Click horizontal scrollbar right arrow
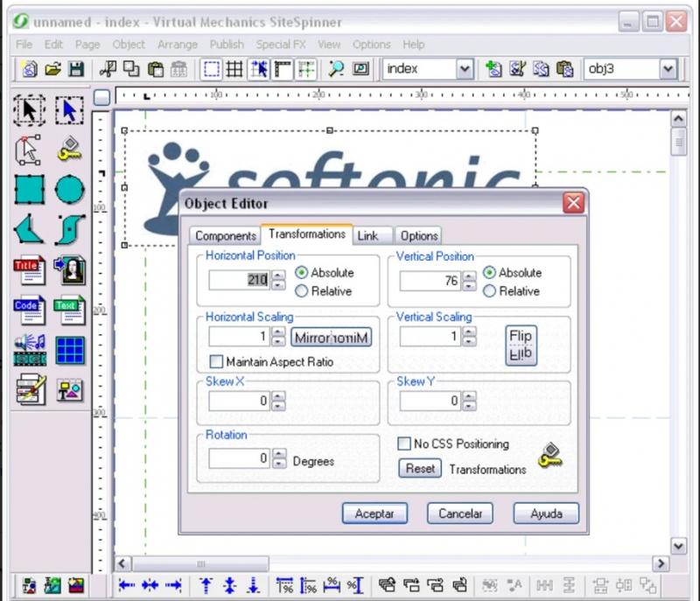This screenshot has height=601, width=700. pos(661,563)
